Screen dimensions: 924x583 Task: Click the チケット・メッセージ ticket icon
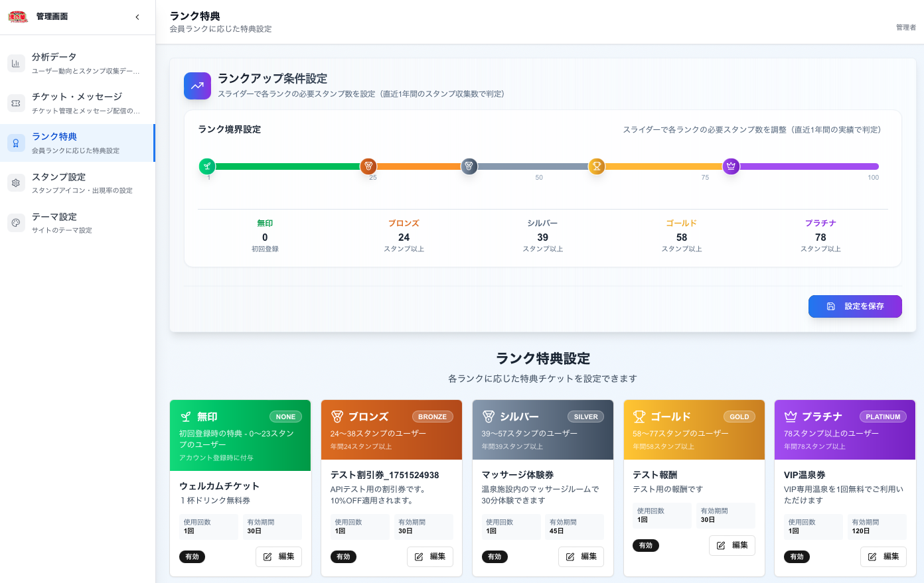(x=15, y=103)
